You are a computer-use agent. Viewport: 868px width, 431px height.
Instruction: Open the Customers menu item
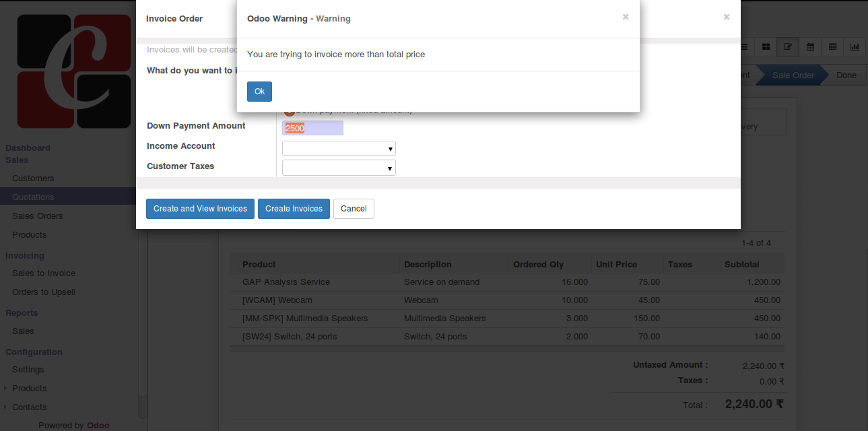pyautogui.click(x=33, y=178)
